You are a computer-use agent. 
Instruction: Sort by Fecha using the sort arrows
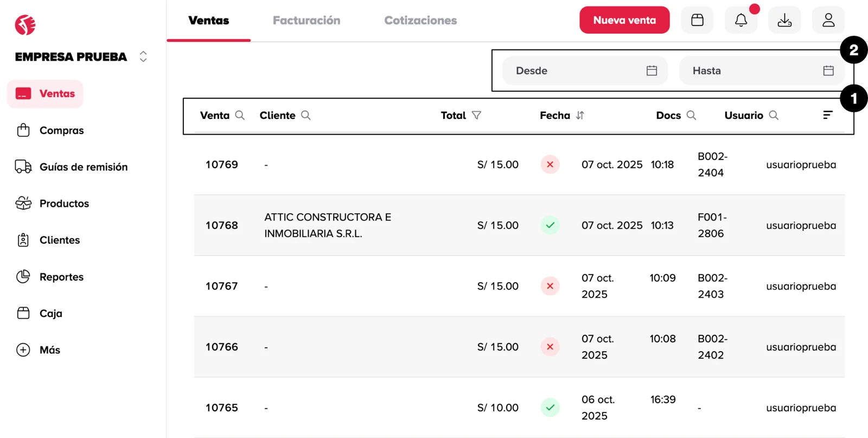tap(580, 115)
